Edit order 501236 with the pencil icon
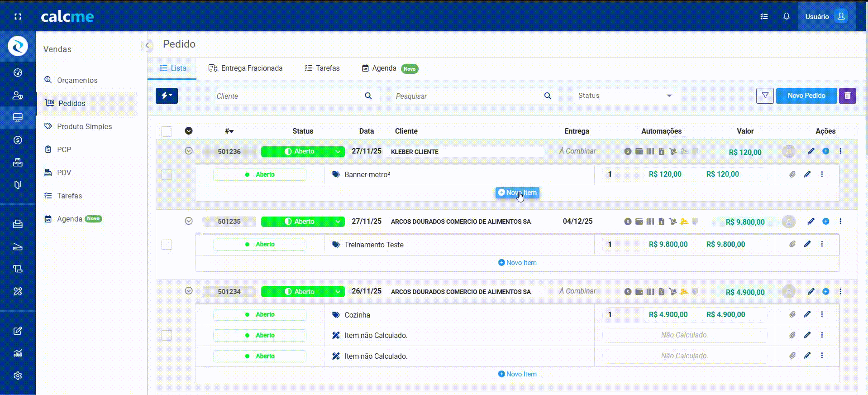868x395 pixels. (811, 151)
